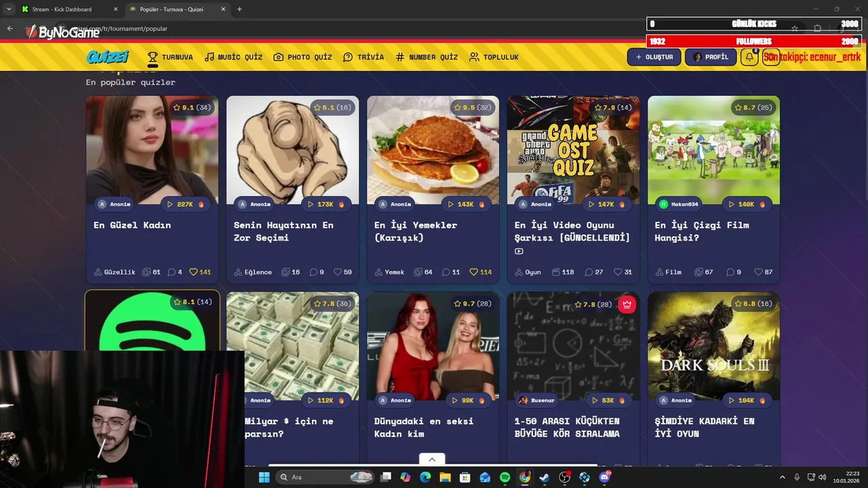
Task: Open the volume control in system tray
Action: (x=823, y=477)
